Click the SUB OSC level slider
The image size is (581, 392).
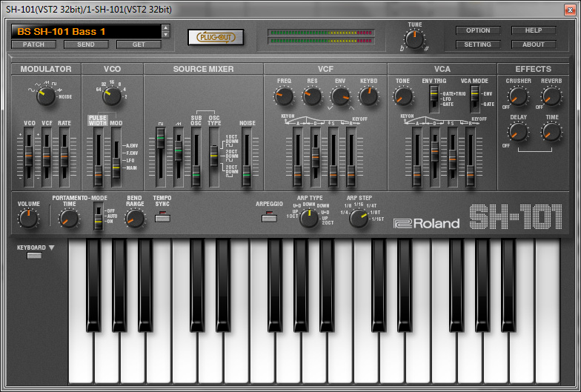196,157
